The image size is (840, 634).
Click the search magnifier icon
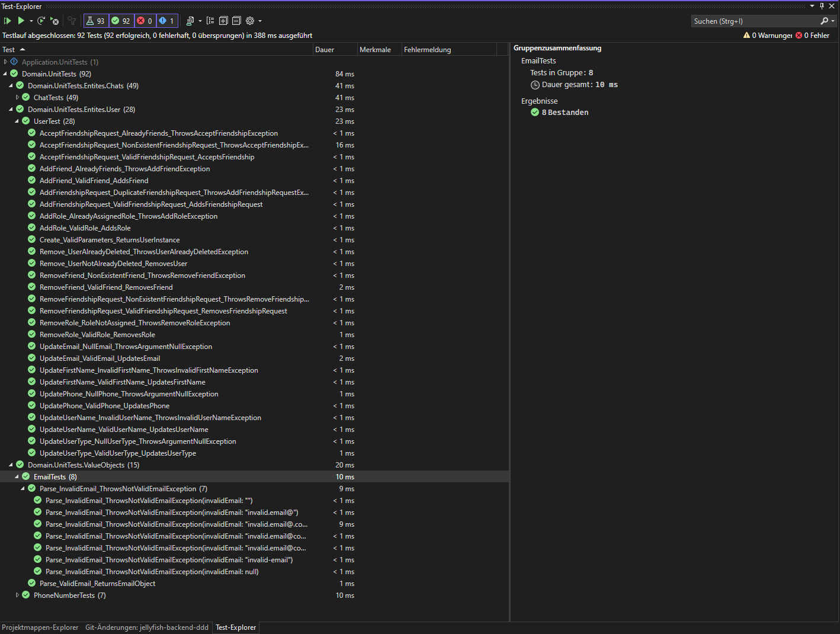click(x=824, y=21)
